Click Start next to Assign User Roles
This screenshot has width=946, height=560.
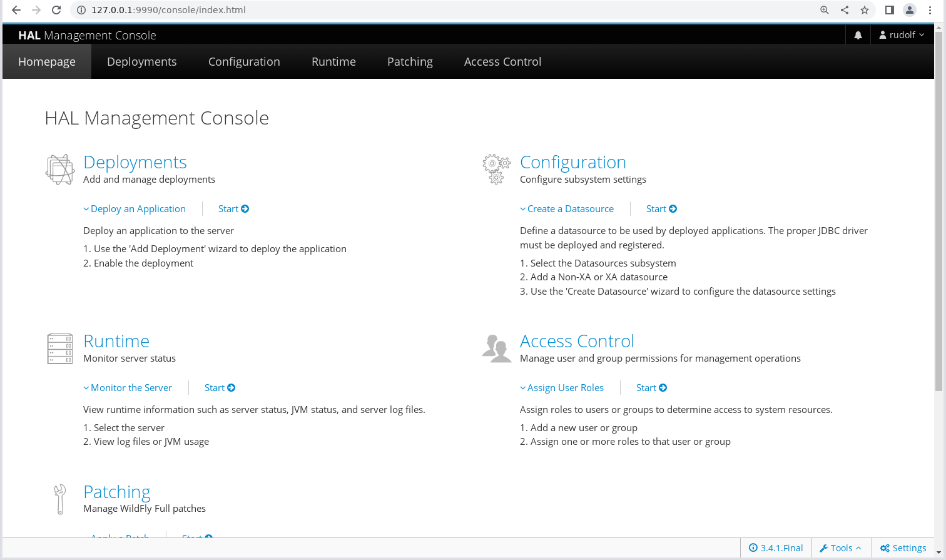pos(651,388)
